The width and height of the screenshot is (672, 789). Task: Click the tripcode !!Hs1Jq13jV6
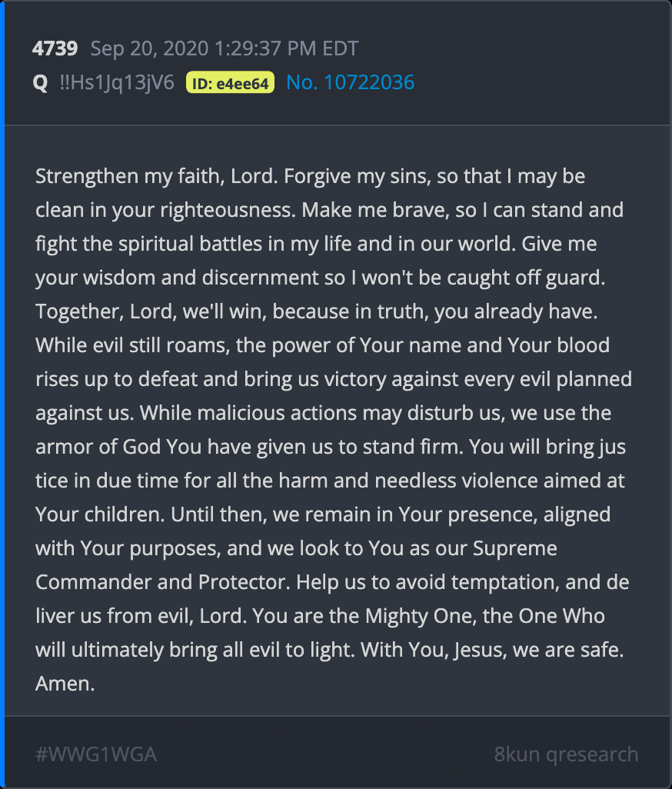click(x=117, y=83)
